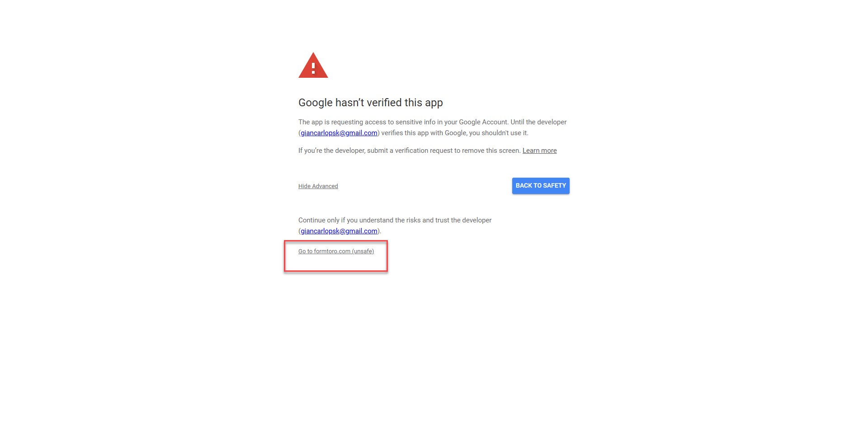Click the BACK TO SAFETY button

541,186
